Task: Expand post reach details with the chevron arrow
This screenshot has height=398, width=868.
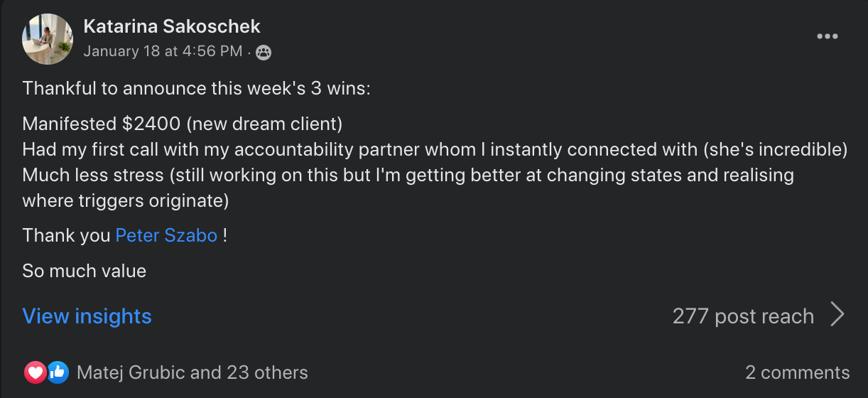Action: tap(837, 315)
